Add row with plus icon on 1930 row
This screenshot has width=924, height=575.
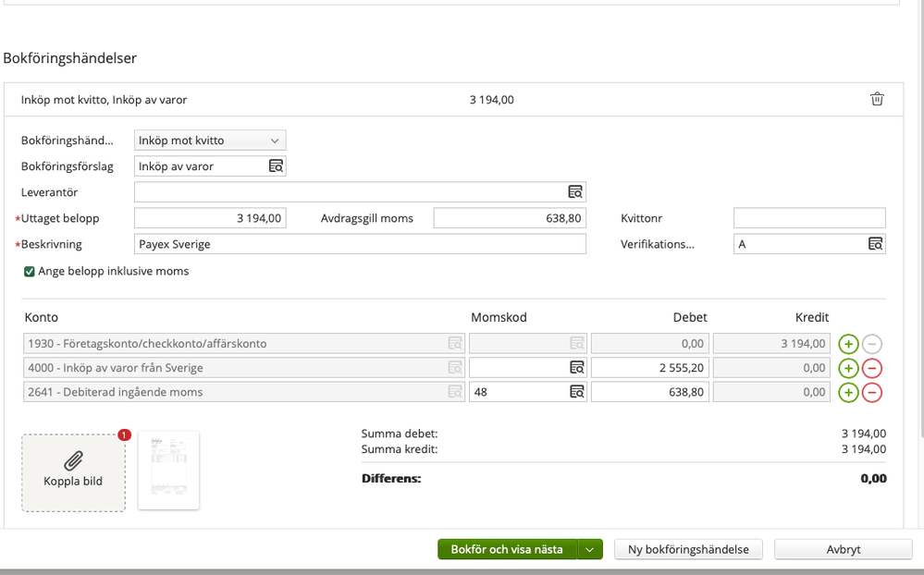click(x=848, y=344)
